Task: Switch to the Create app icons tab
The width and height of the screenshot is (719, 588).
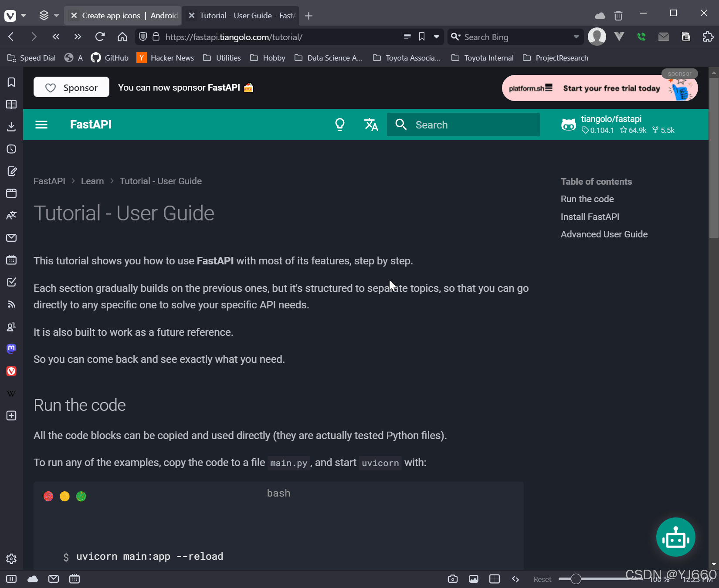Action: point(124,16)
